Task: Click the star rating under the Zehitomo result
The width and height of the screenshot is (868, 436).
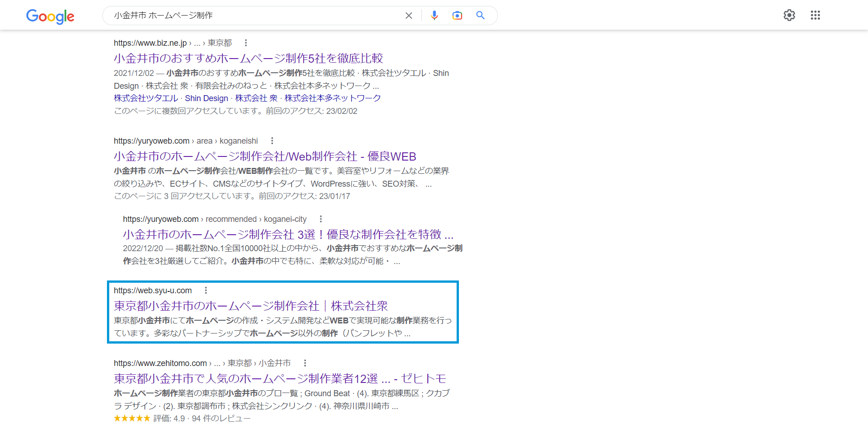Action: [x=132, y=418]
